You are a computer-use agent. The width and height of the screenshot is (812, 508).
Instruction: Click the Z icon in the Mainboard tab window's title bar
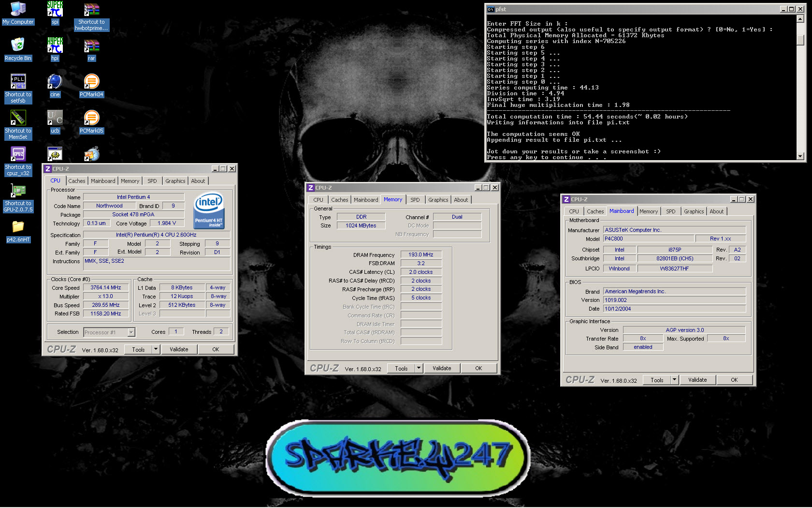(x=566, y=199)
